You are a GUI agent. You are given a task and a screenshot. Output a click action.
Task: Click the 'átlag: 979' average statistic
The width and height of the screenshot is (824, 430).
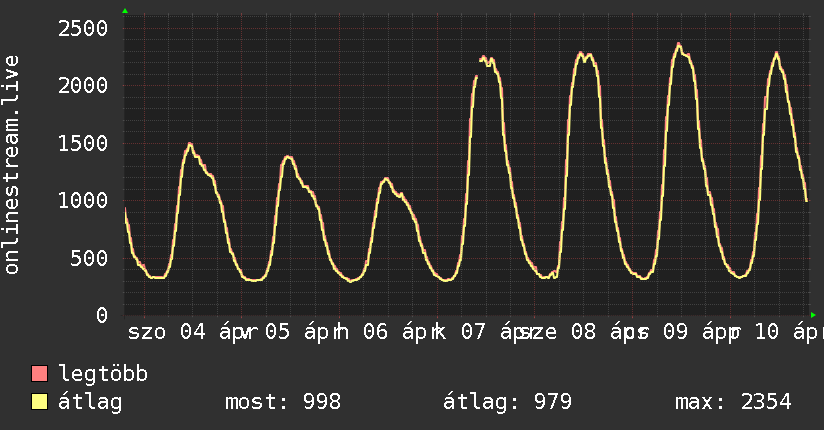pyautogui.click(x=507, y=402)
